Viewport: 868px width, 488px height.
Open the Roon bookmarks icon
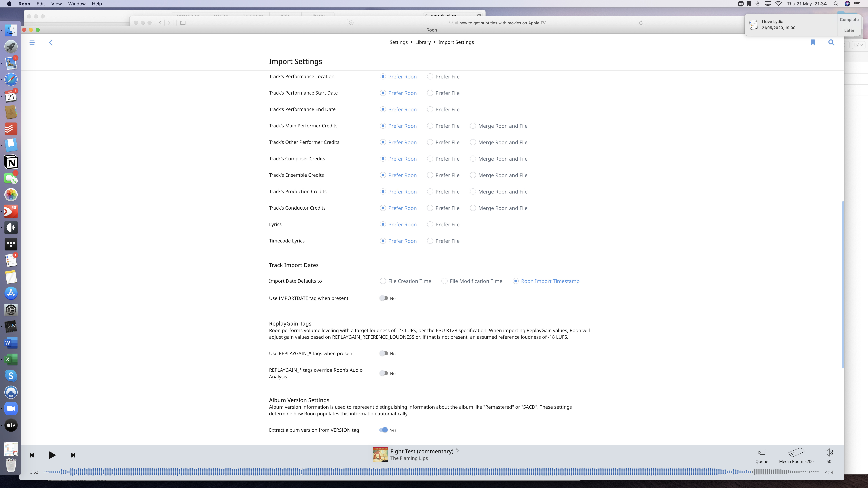813,42
